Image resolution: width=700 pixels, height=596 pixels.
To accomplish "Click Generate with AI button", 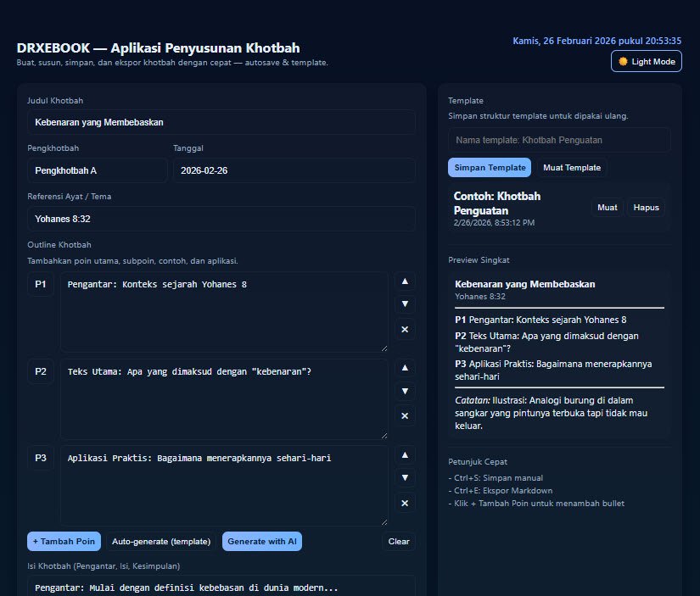I will click(x=262, y=542).
